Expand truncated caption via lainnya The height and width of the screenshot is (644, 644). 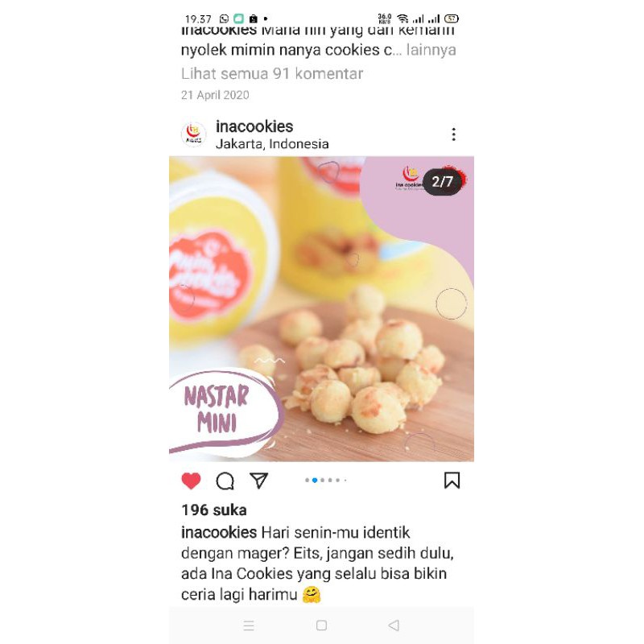coord(431,50)
